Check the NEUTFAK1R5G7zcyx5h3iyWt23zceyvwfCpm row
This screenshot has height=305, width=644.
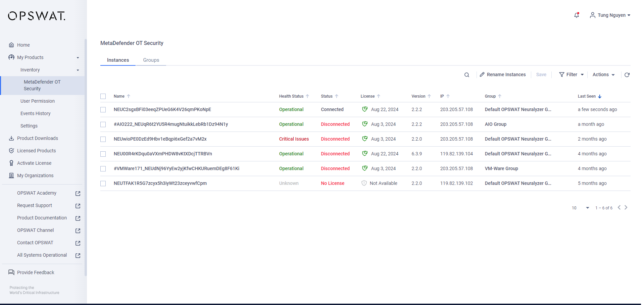103,184
